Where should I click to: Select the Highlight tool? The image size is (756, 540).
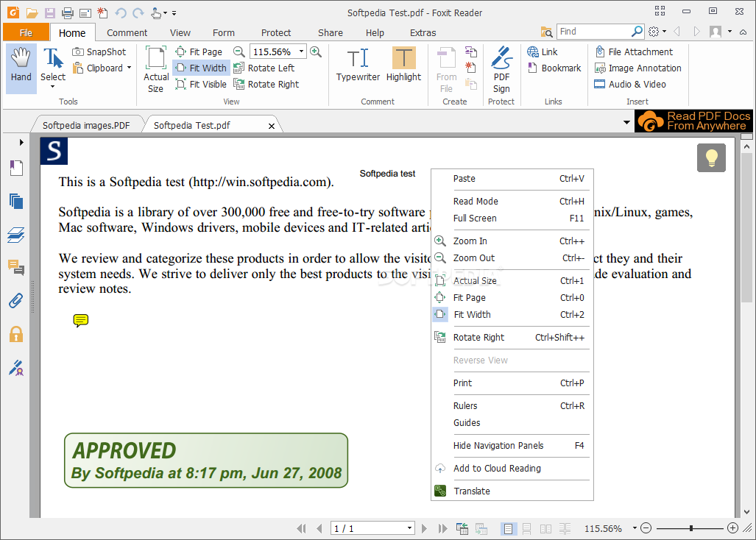tap(403, 65)
